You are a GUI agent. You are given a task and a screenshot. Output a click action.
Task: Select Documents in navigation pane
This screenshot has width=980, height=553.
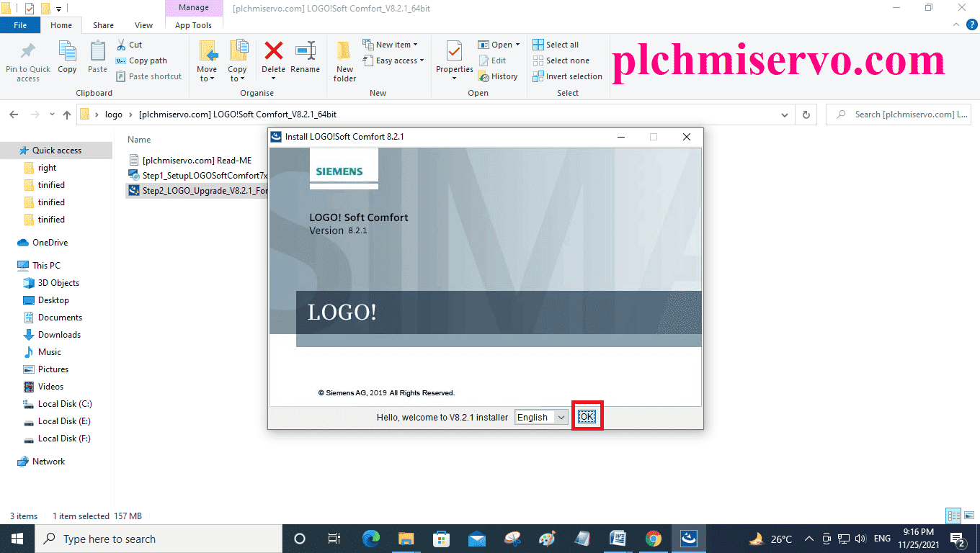point(60,318)
